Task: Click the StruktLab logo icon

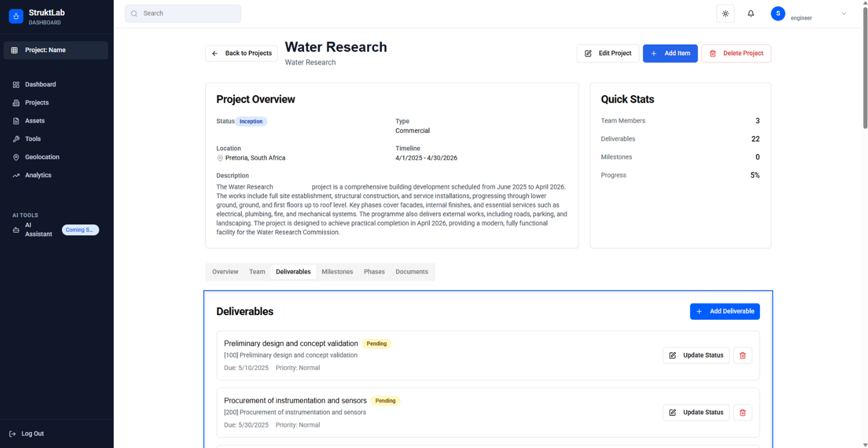Action: tap(15, 16)
